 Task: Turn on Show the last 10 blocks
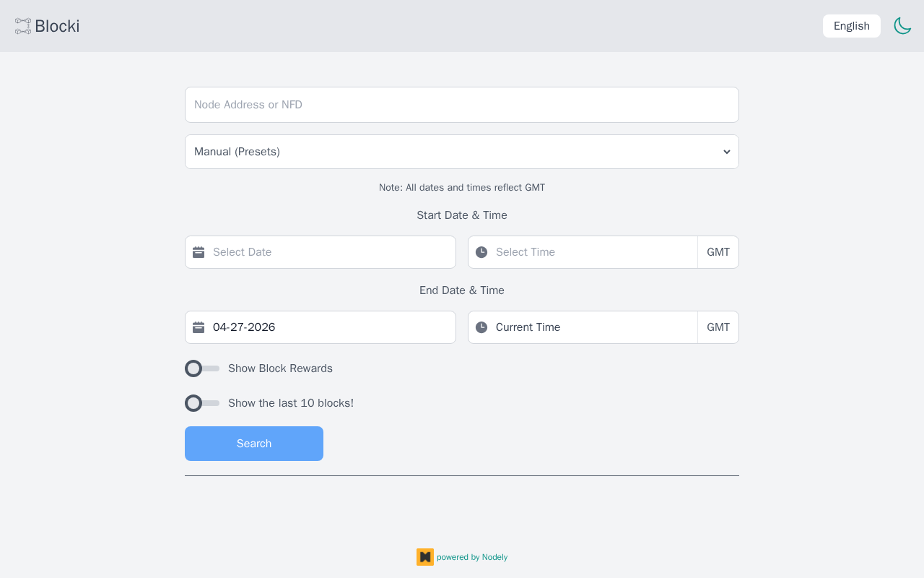coord(202,403)
